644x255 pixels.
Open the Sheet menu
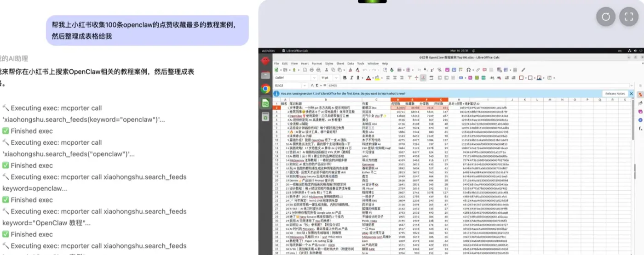point(340,63)
